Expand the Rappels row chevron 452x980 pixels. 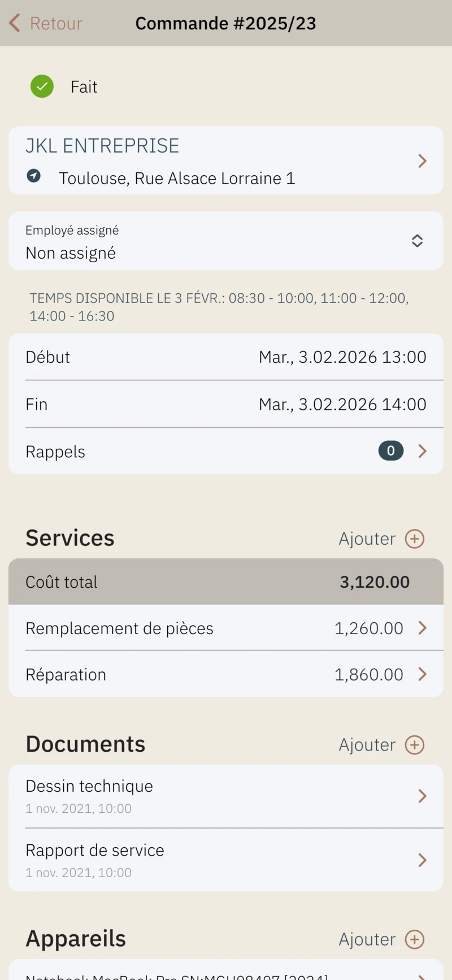(422, 451)
